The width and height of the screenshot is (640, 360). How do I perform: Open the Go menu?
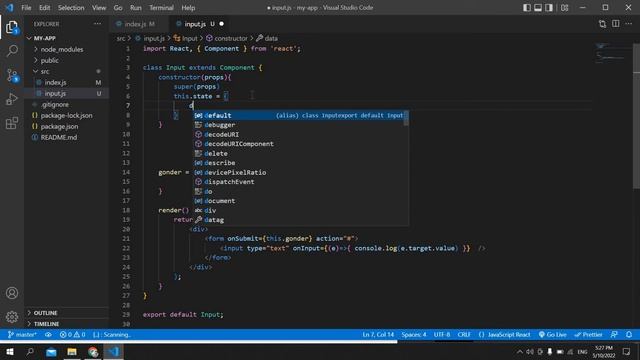pyautogui.click(x=118, y=7)
